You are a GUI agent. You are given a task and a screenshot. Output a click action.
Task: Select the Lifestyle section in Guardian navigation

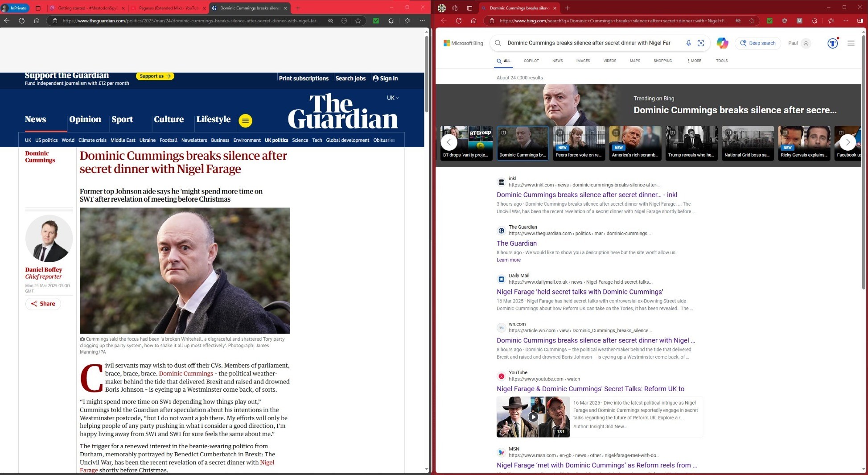(x=214, y=120)
